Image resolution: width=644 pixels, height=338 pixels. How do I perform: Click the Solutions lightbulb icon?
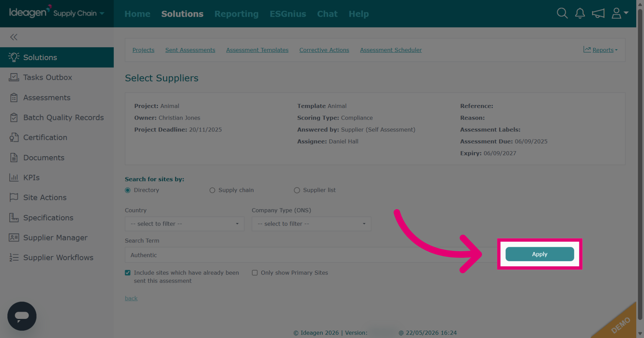click(x=14, y=57)
